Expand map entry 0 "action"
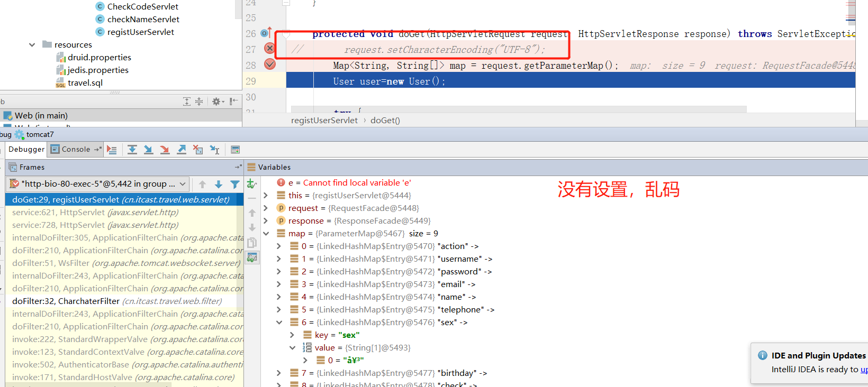868x387 pixels. click(279, 246)
